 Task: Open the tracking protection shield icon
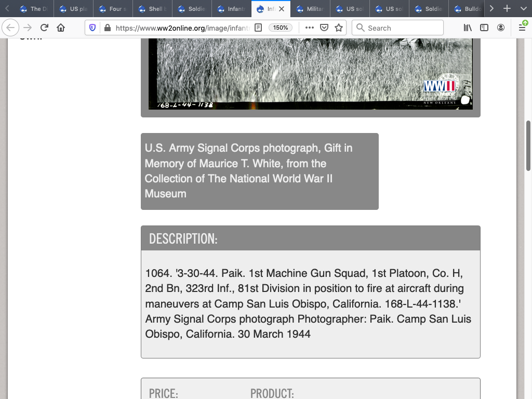coord(92,28)
